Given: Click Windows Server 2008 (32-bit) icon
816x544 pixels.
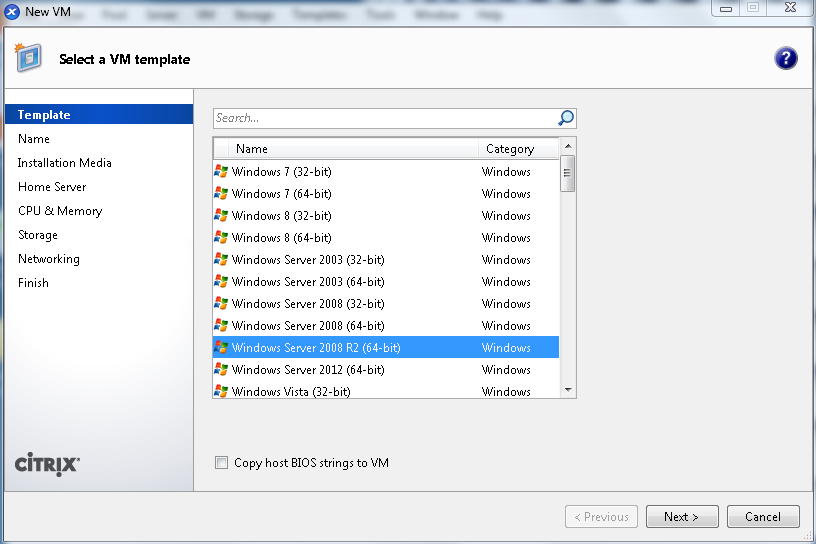Looking at the screenshot, I should pos(221,303).
